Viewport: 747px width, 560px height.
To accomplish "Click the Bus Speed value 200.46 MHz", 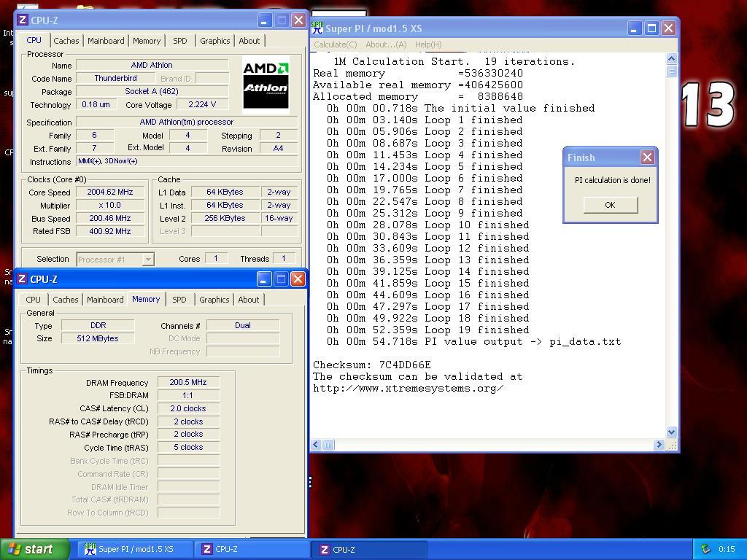I will [110, 218].
